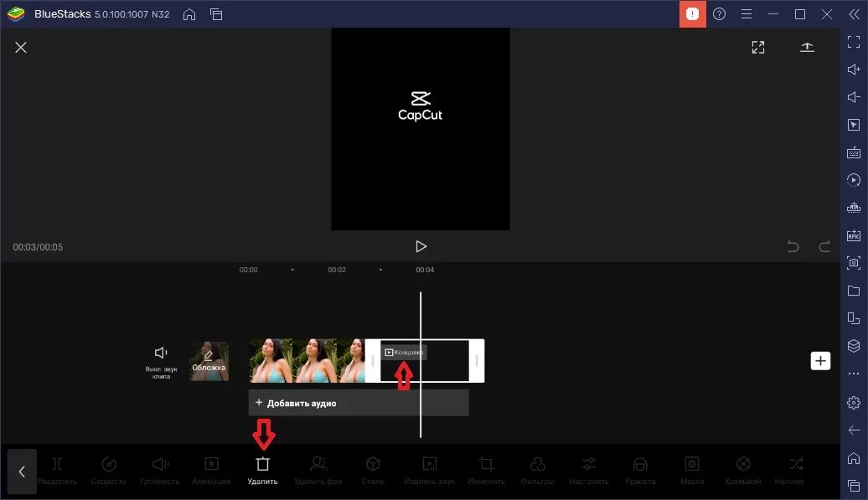Open the Маска (mask) tool

[692, 471]
